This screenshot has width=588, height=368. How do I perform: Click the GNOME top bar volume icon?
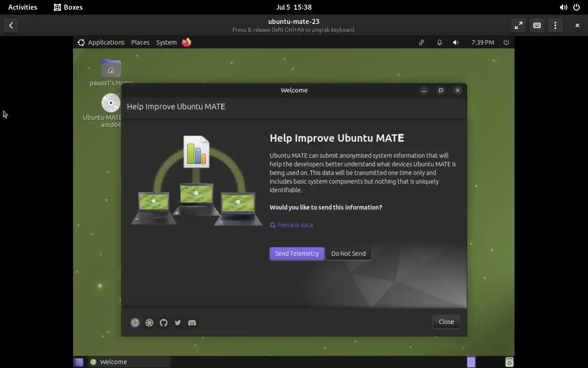click(563, 7)
